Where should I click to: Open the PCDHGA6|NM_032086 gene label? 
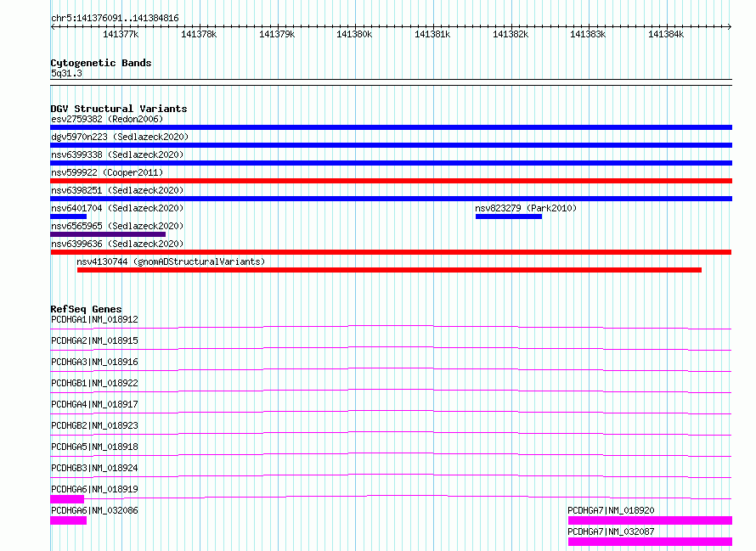[94, 510]
